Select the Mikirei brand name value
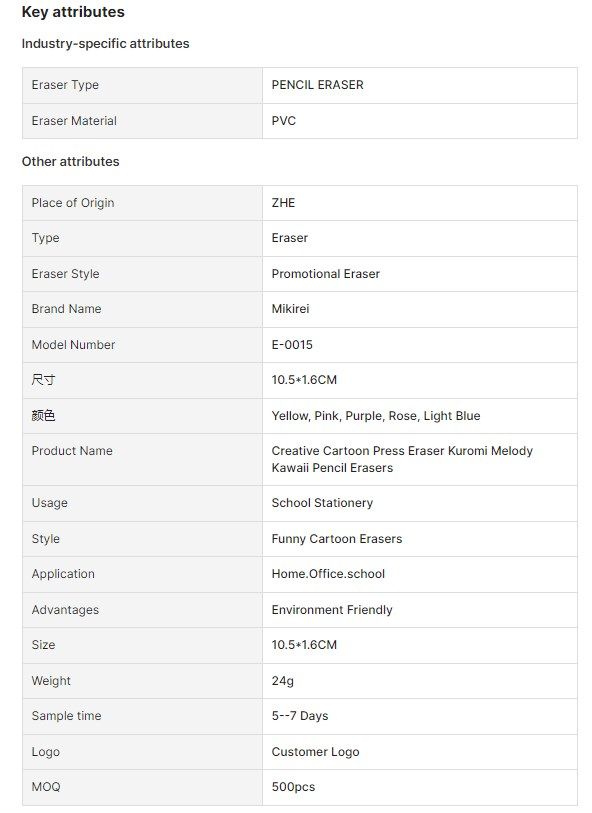 click(290, 309)
